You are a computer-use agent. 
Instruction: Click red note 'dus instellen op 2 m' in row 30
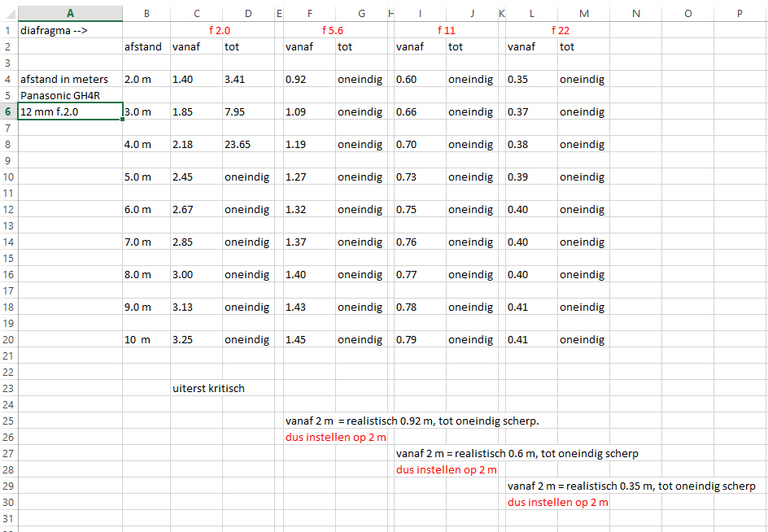558,502
